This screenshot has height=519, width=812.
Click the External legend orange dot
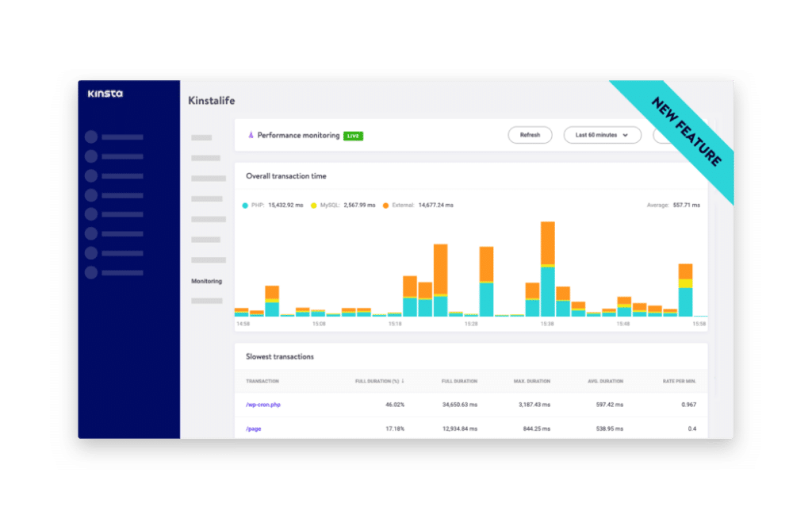click(x=385, y=203)
